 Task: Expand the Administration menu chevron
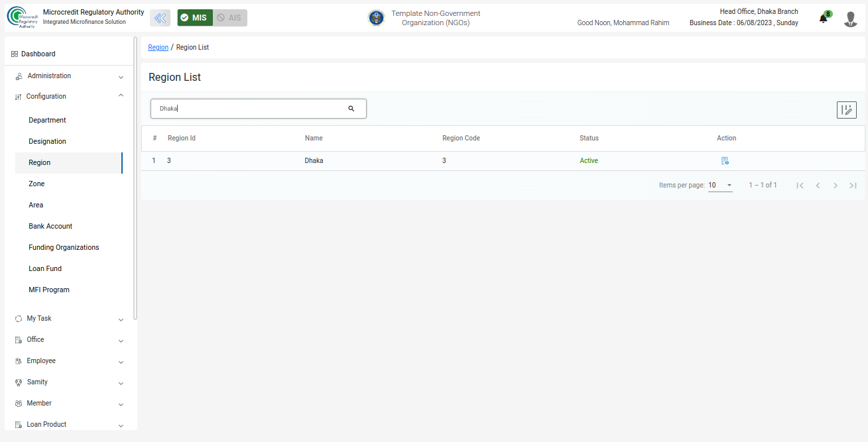click(121, 77)
